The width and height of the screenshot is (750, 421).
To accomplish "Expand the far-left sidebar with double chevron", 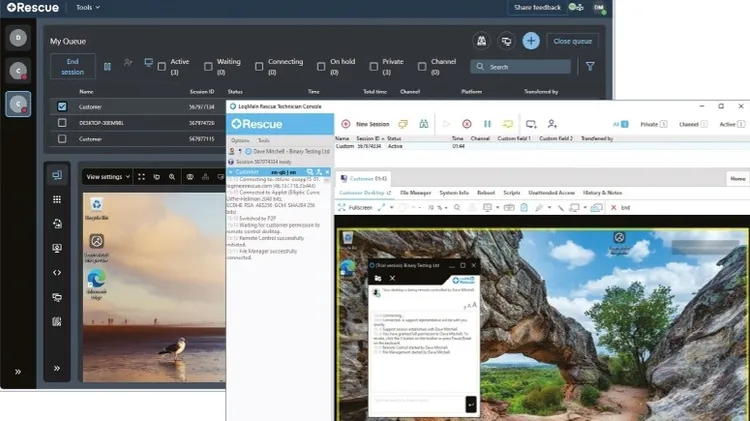I will [x=18, y=372].
